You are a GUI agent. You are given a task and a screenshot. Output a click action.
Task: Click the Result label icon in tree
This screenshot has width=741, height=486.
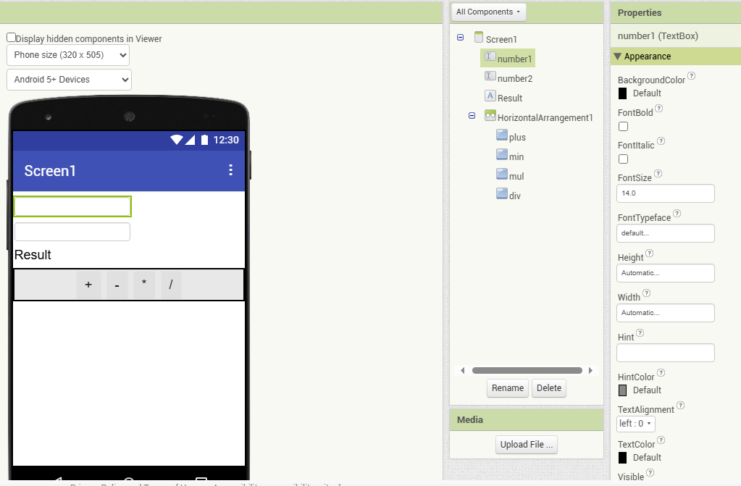[x=490, y=97]
